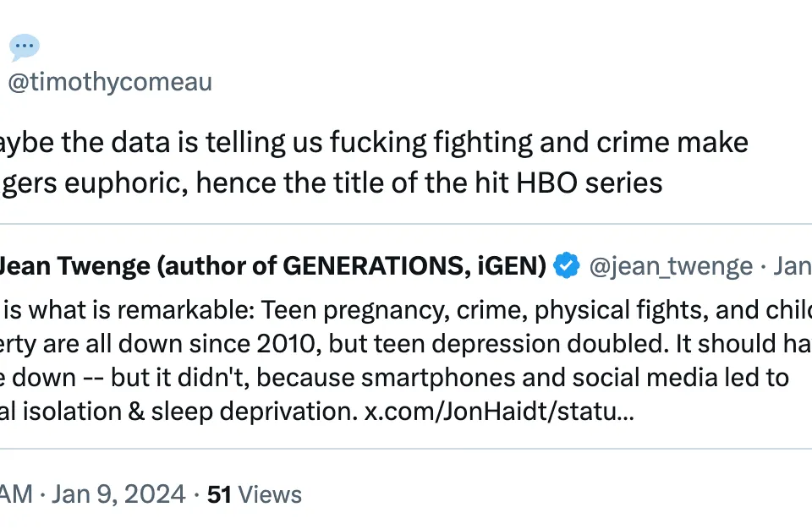
Task: Open the x.com/JonHaidt/statu… link
Action: coord(499,412)
